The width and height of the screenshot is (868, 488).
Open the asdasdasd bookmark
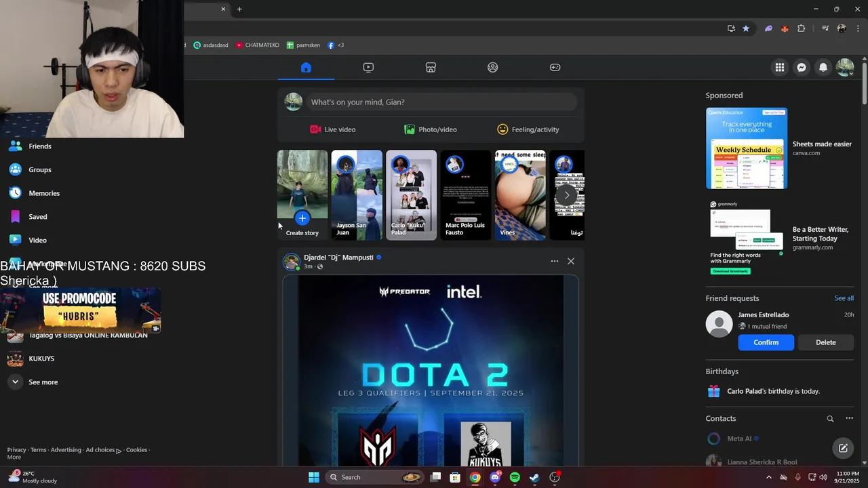click(211, 45)
